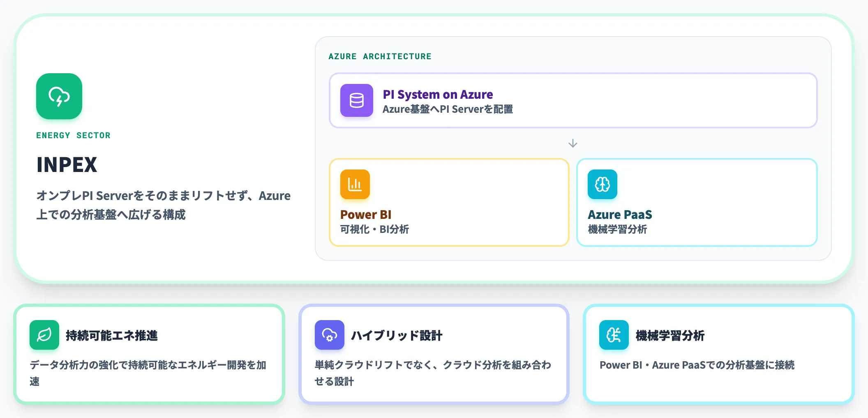Click the down arrow below PI System box
This screenshot has height=418, width=868.
[573, 143]
